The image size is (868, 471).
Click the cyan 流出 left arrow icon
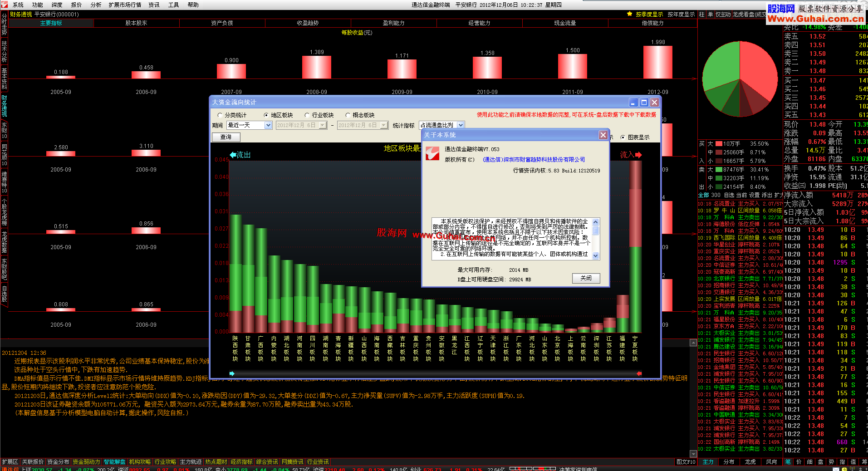click(233, 155)
